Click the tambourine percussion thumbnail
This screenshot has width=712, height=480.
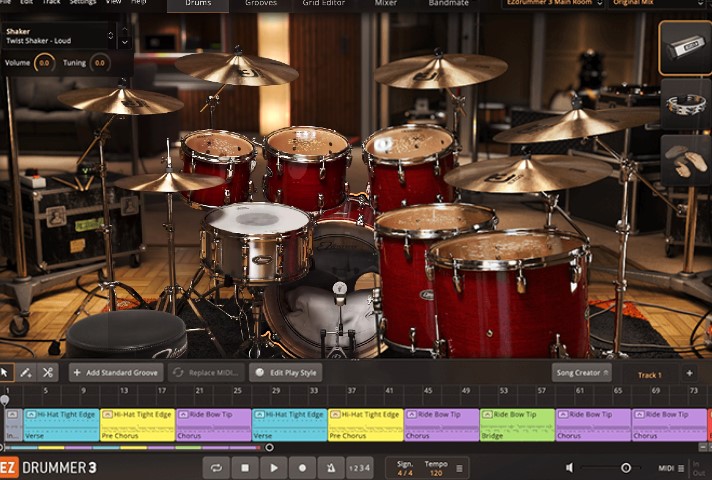click(x=685, y=104)
